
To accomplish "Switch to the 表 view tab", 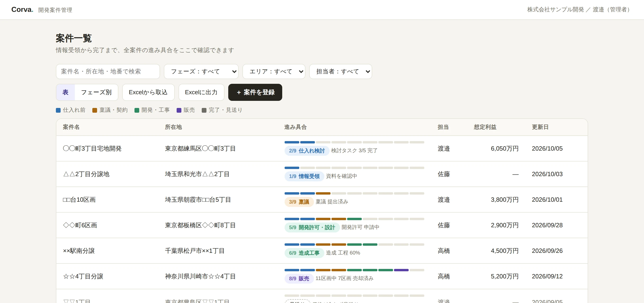I will tap(66, 92).
